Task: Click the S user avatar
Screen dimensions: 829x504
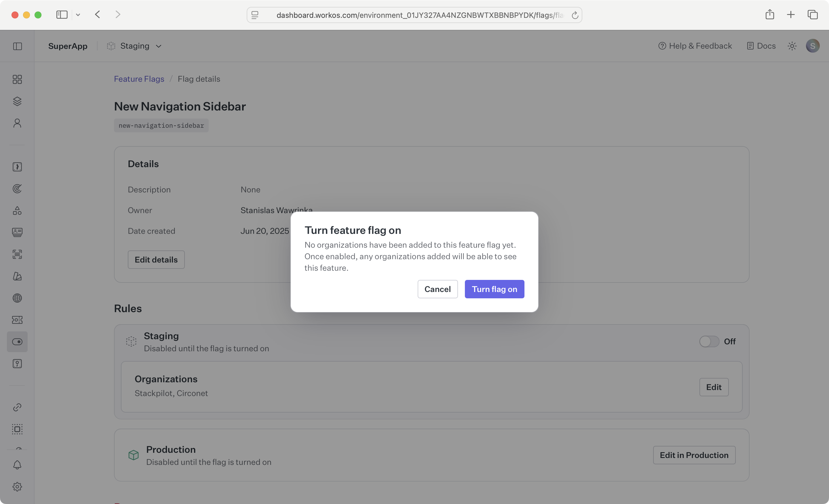Action: [x=813, y=46]
